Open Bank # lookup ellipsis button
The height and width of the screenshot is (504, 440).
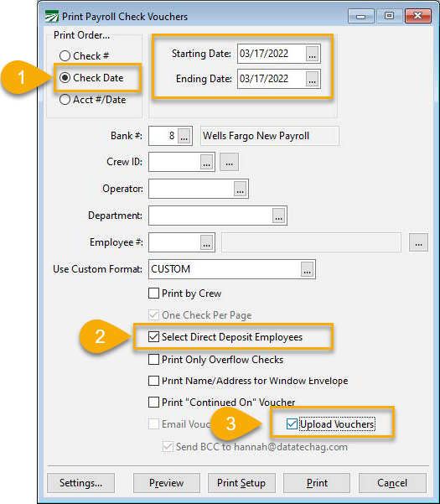184,136
